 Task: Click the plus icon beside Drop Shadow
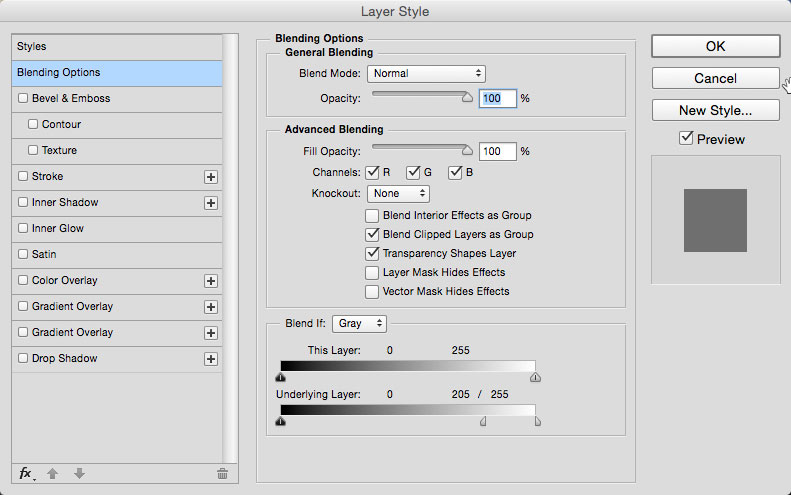click(211, 359)
